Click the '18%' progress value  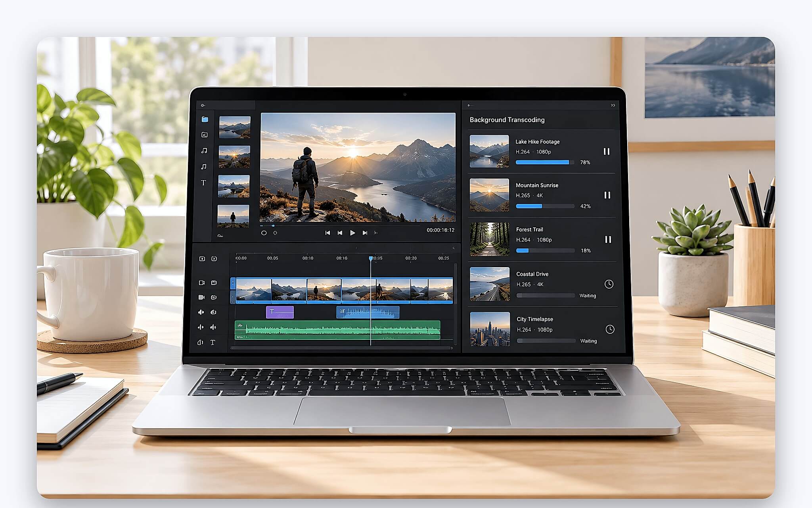tap(586, 251)
